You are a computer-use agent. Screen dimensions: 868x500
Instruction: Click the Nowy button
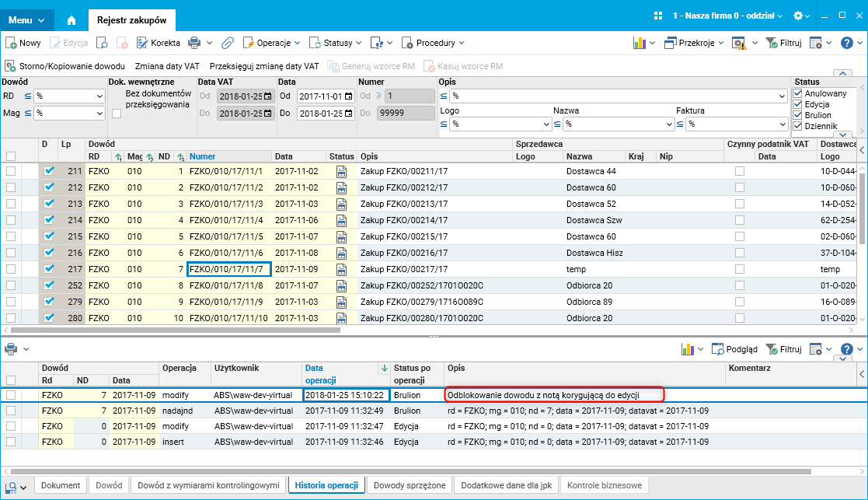click(23, 43)
